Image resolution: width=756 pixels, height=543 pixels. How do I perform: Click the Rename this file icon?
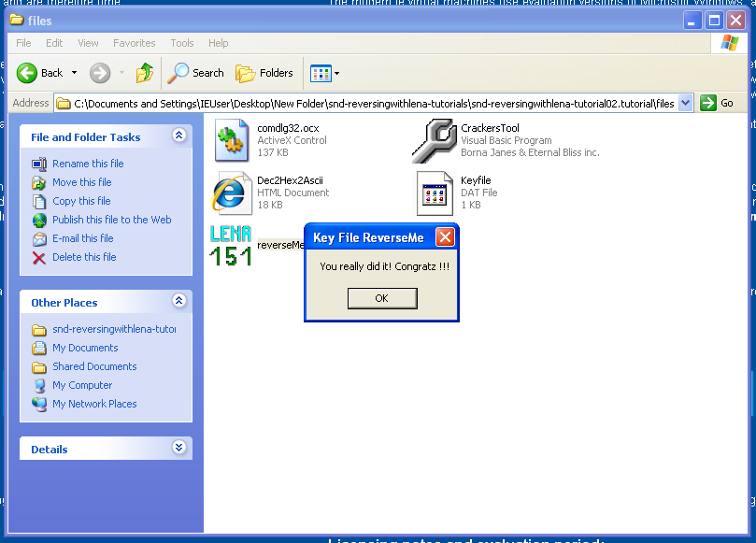click(39, 164)
